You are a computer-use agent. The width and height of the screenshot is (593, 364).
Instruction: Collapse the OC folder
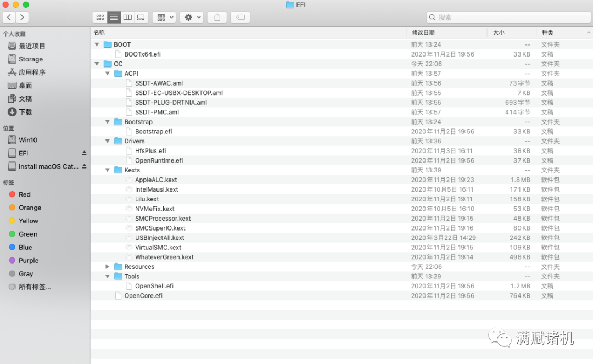coord(97,64)
